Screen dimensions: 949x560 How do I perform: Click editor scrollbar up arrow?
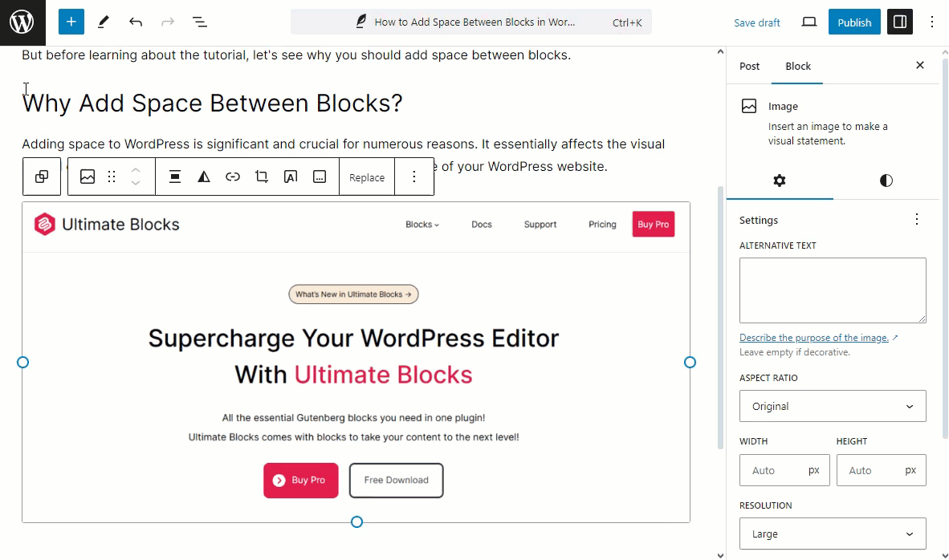pyautogui.click(x=720, y=52)
